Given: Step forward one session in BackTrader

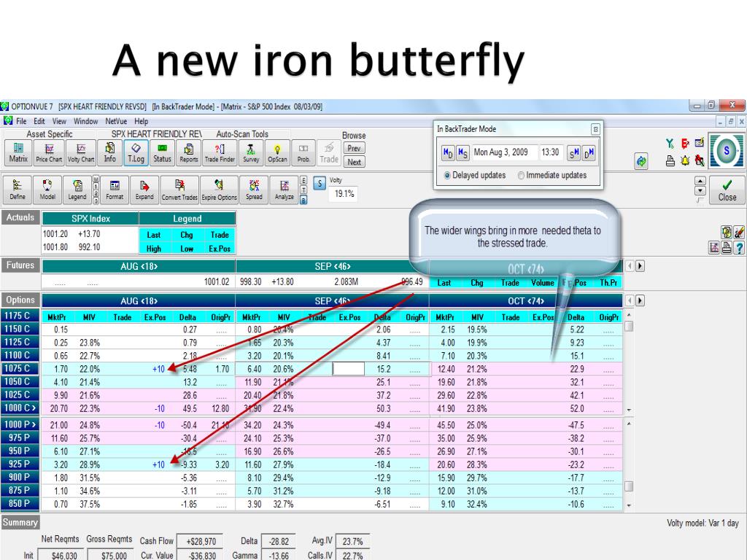Looking at the screenshot, I should [573, 153].
